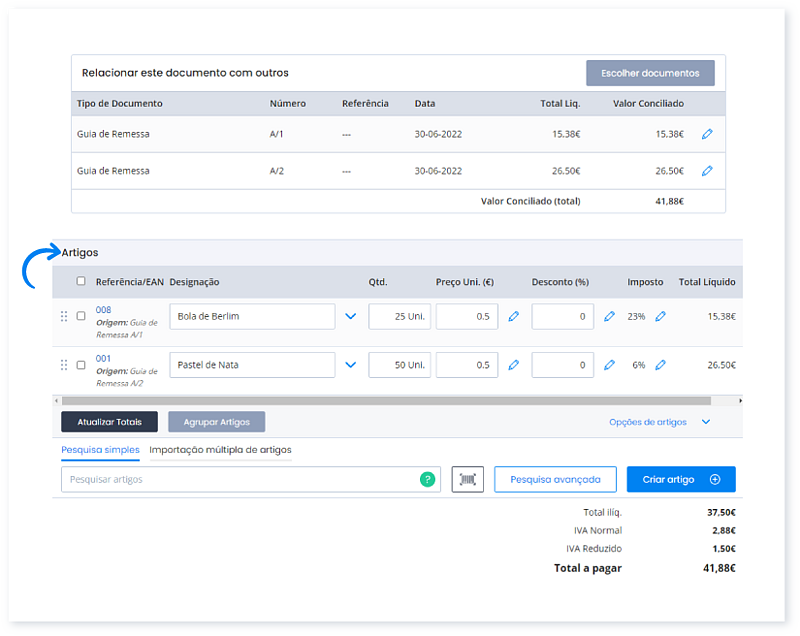Image resolution: width=800 pixels, height=636 pixels.
Task: Open the green search help icon
Action: pyautogui.click(x=428, y=480)
